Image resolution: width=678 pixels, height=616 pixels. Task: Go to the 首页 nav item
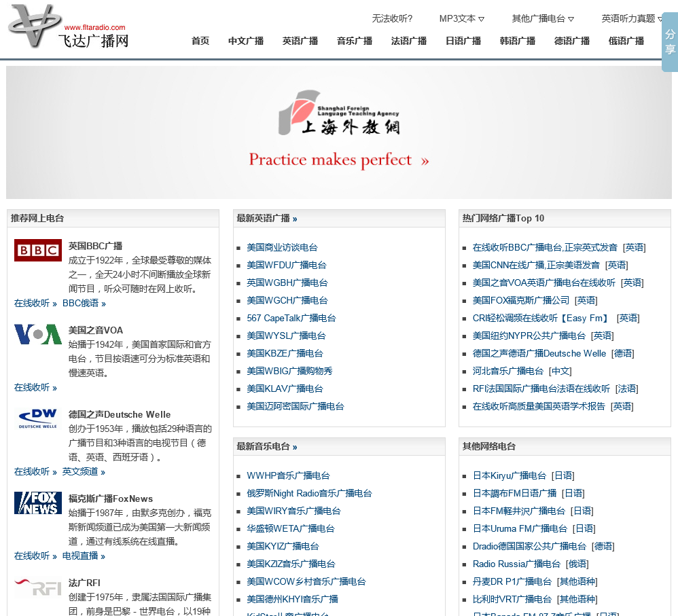pos(200,41)
